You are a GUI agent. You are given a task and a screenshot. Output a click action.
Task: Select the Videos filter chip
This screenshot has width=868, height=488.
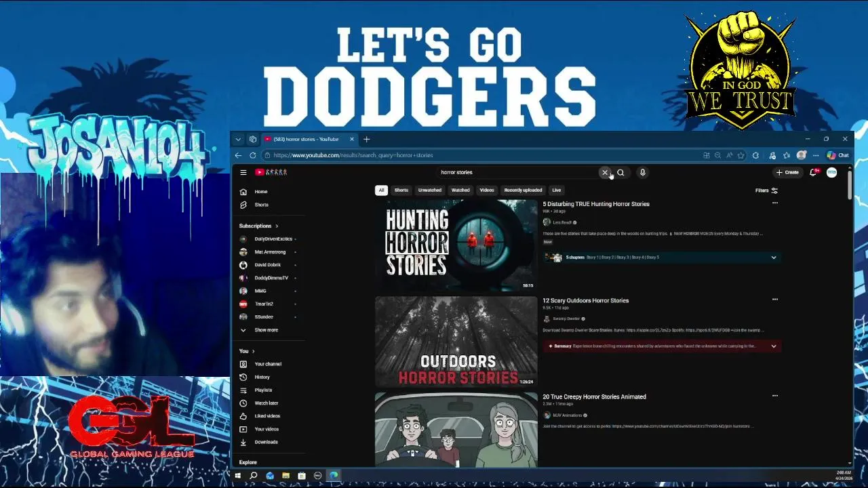(x=487, y=190)
